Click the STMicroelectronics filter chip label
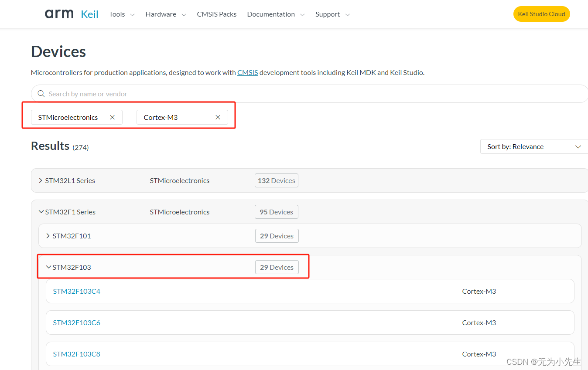The image size is (588, 370). [68, 117]
